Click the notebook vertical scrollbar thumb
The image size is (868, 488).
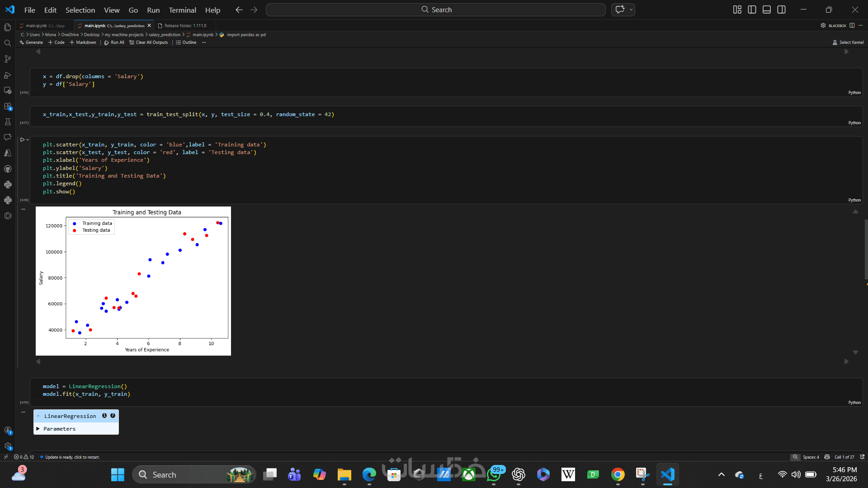(x=866, y=249)
